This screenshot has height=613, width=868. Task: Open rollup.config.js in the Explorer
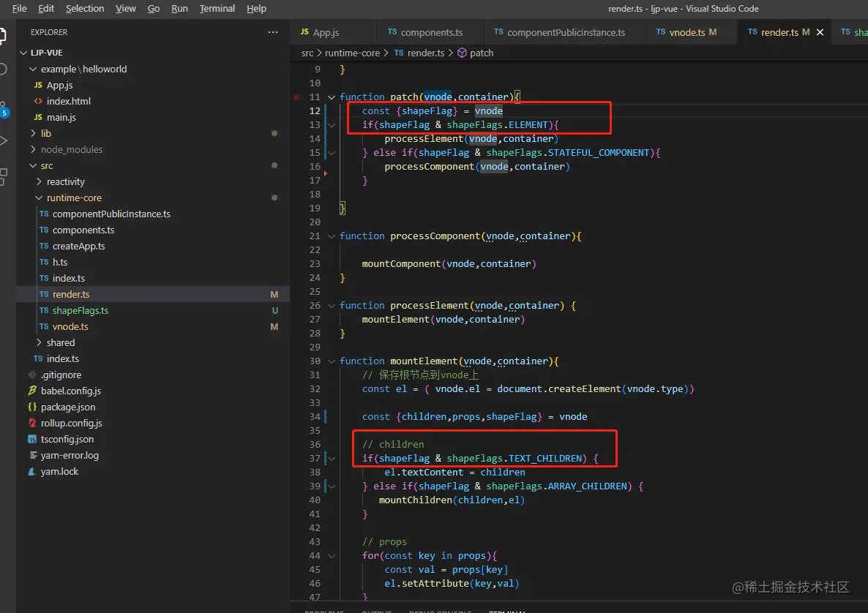click(x=71, y=423)
